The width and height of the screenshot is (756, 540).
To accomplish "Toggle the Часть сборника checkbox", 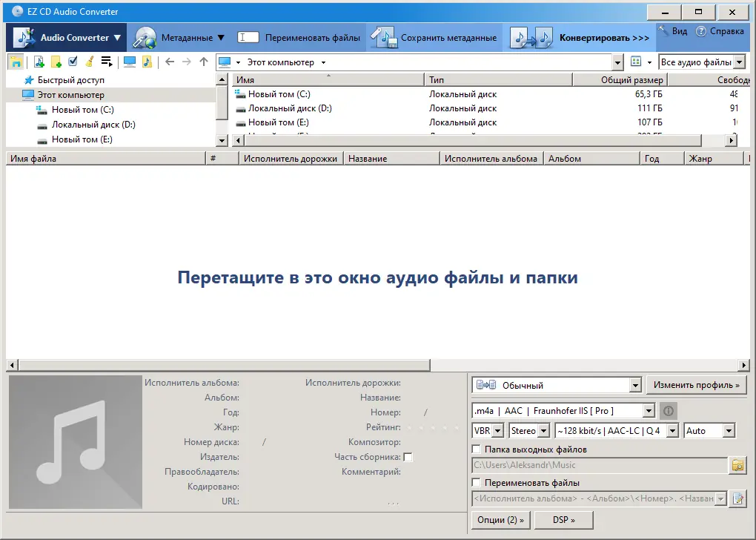I will [x=407, y=457].
